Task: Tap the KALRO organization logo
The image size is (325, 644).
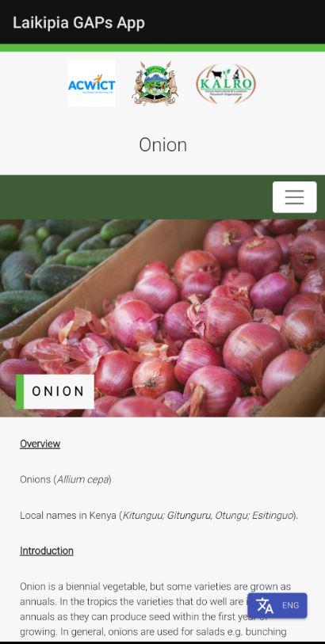Action: [226, 84]
